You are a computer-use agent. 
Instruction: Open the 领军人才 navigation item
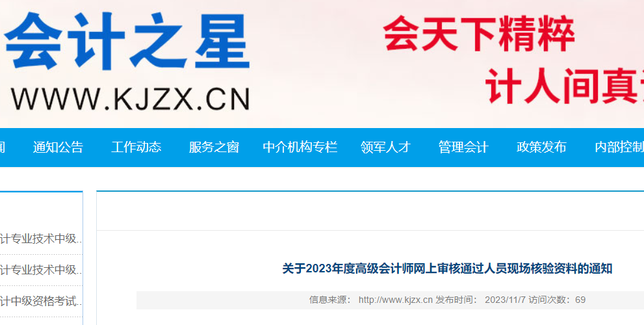[385, 147]
